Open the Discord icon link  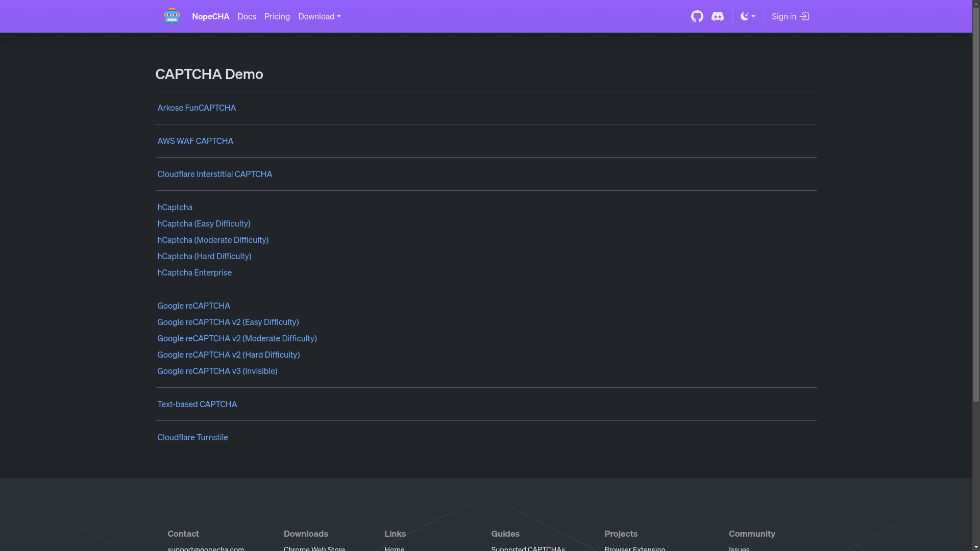tap(717, 16)
